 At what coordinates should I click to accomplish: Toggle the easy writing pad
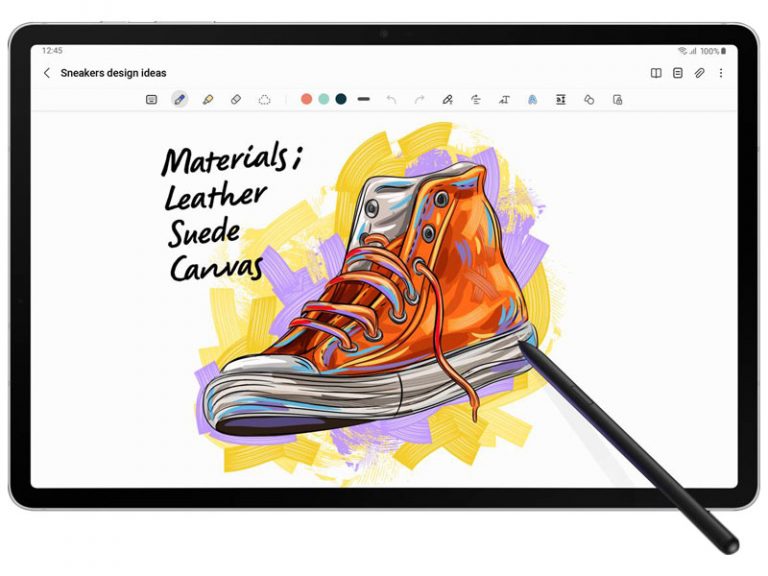[x=561, y=99]
